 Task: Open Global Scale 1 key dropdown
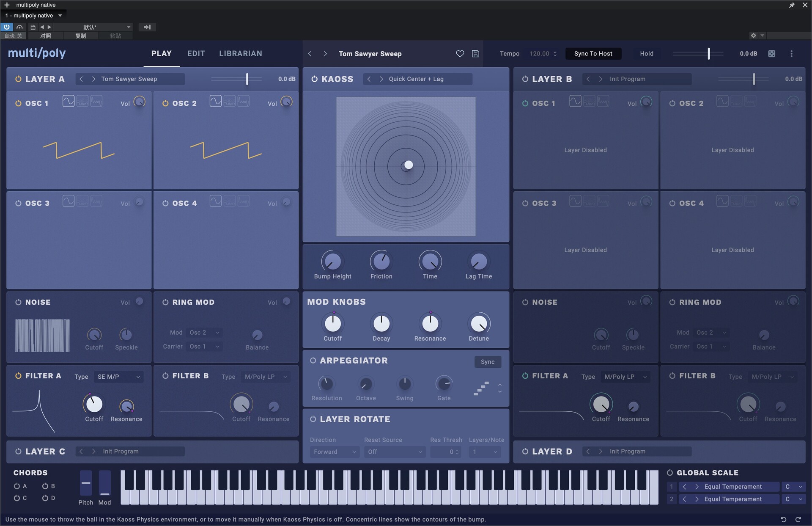click(793, 487)
